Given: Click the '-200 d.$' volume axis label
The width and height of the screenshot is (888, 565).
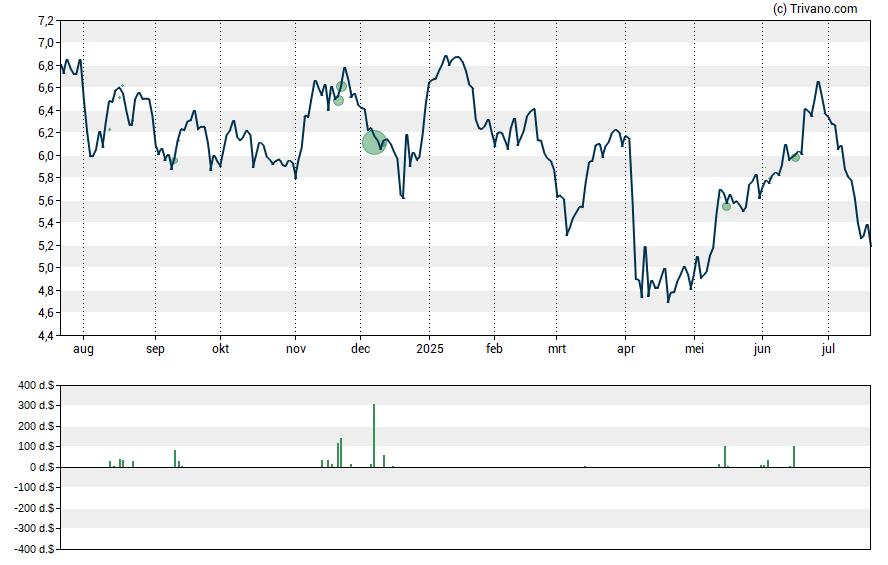Looking at the screenshot, I should coord(34,508).
